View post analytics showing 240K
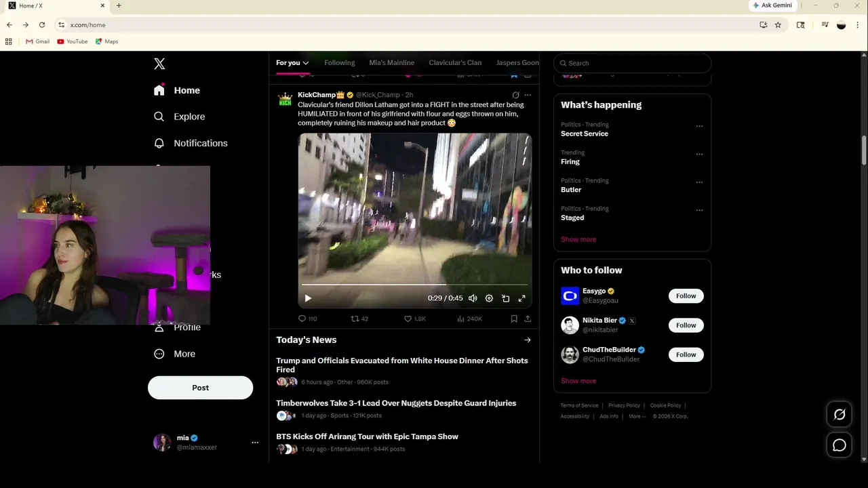Screen dimensions: 868x488 click(469, 319)
